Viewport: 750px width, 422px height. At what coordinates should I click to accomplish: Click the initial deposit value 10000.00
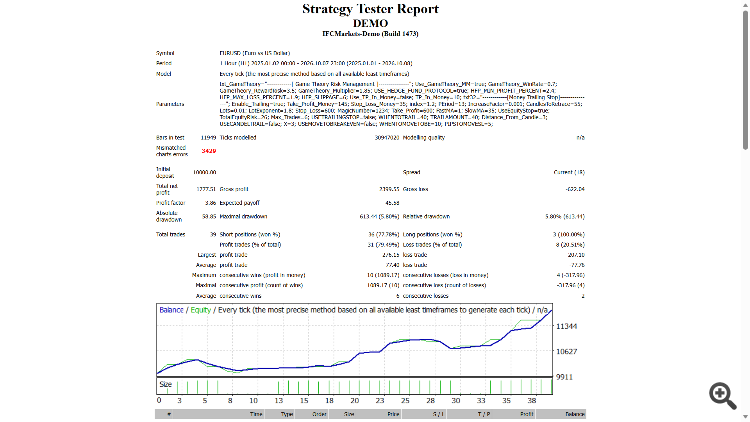(x=205, y=172)
